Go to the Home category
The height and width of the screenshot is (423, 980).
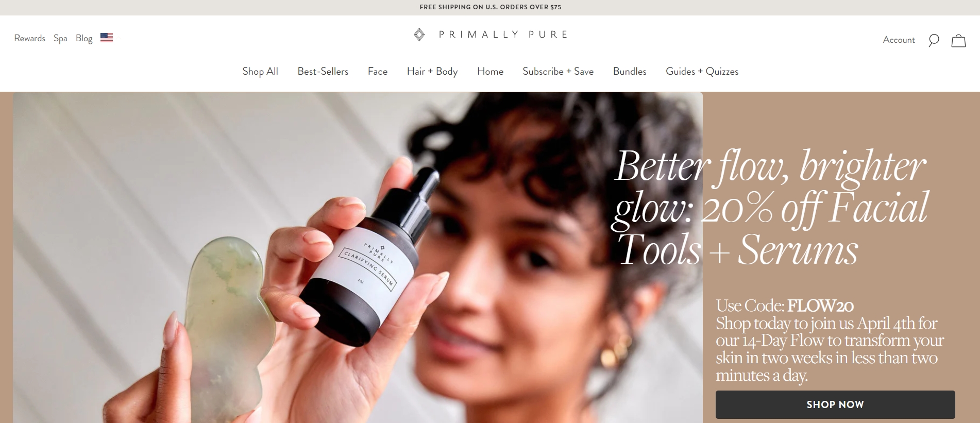491,72
